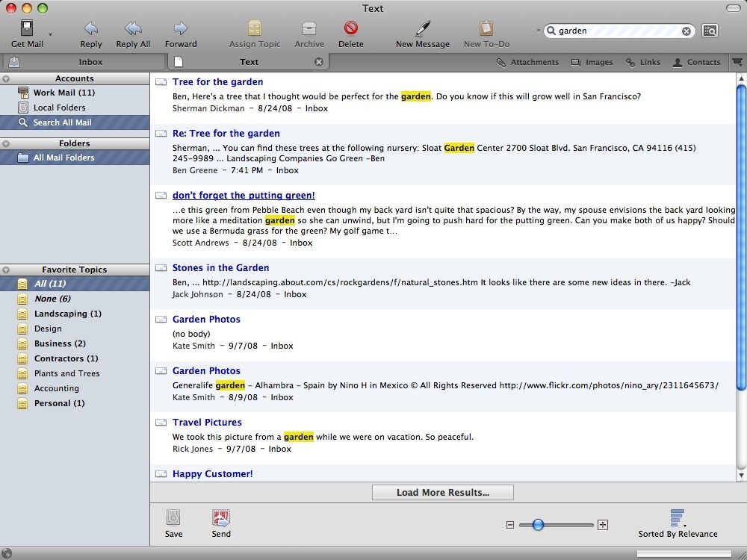747x560 pixels.
Task: Click the Reply arrow icon
Action: [x=91, y=29]
